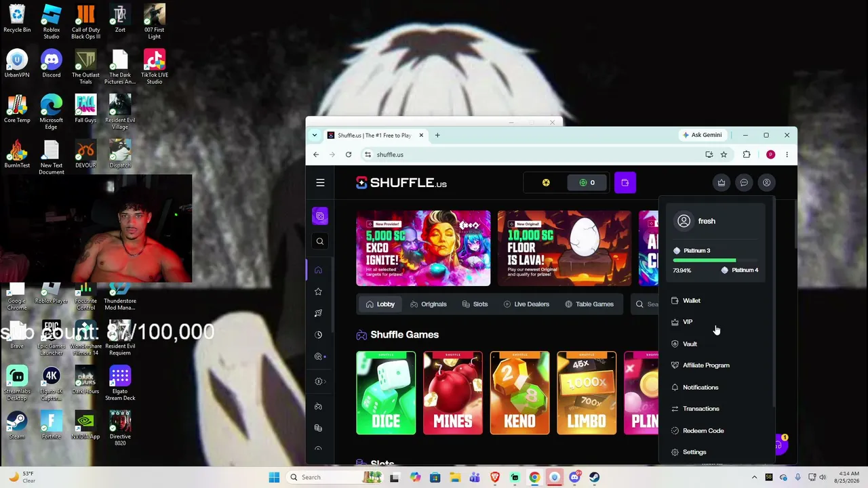
Task: Show hidden system tray icons
Action: coord(754,477)
